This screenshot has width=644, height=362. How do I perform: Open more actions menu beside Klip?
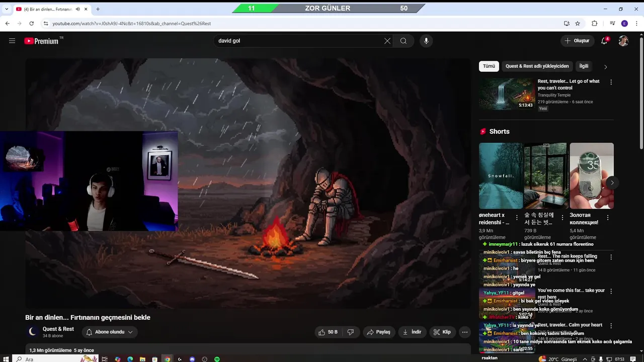tap(465, 332)
